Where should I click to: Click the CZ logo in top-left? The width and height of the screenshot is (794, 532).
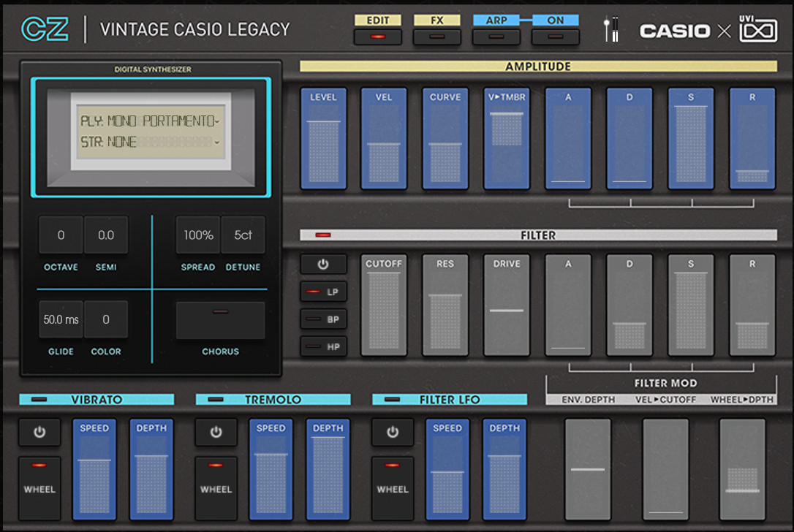(45, 29)
